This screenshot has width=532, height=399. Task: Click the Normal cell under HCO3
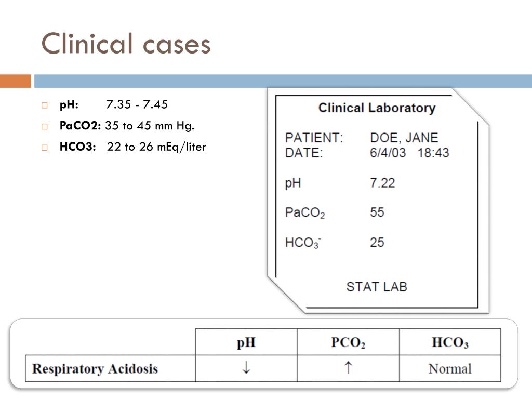tap(450, 369)
